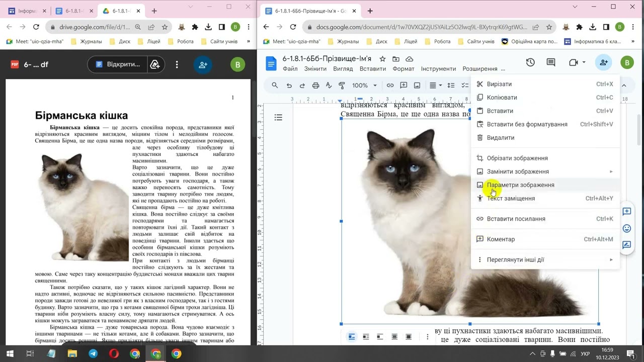Open version history clock icon
The height and width of the screenshot is (362, 644).
pos(530,62)
